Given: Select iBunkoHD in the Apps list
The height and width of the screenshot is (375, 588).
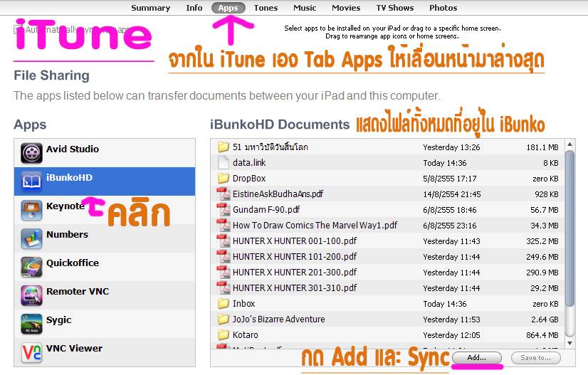Looking at the screenshot, I should (x=105, y=181).
